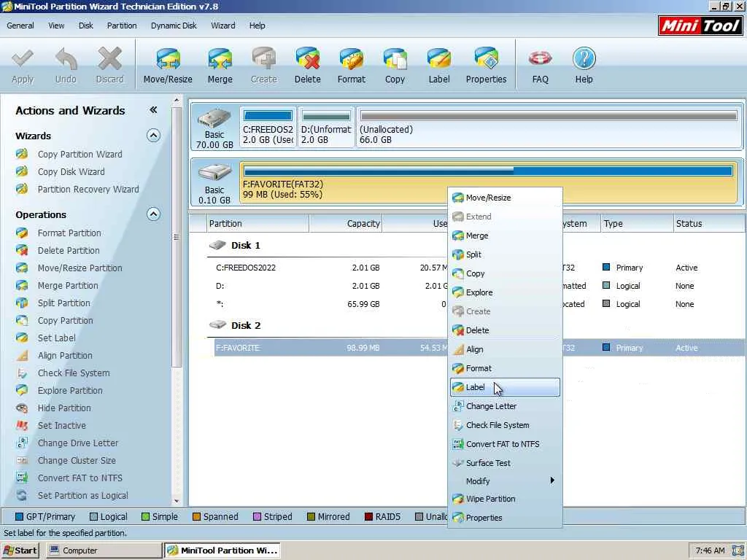Select C:FREEDOS2 block in disk map
This screenshot has height=560, width=747.
[x=268, y=127]
